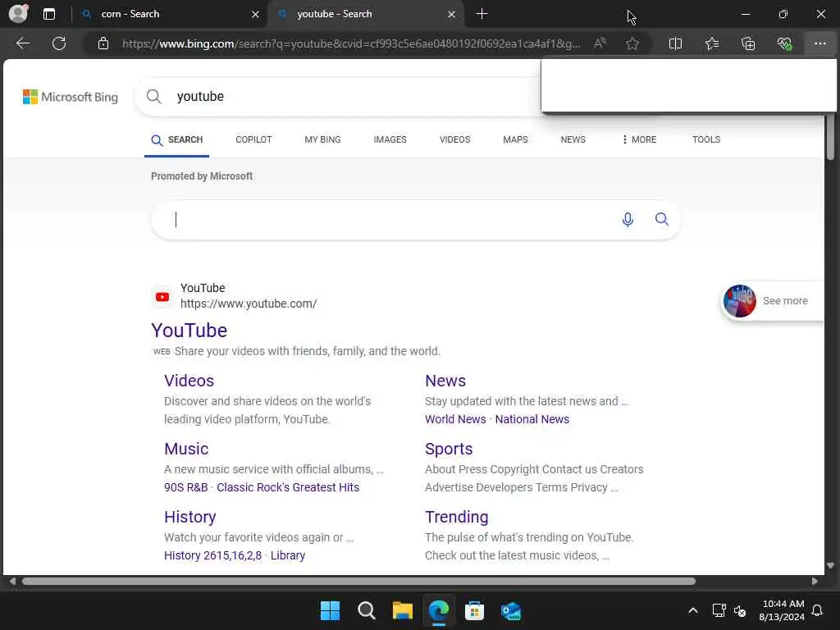Click the YouTube favicon beside result
840x630 pixels.
click(162, 297)
